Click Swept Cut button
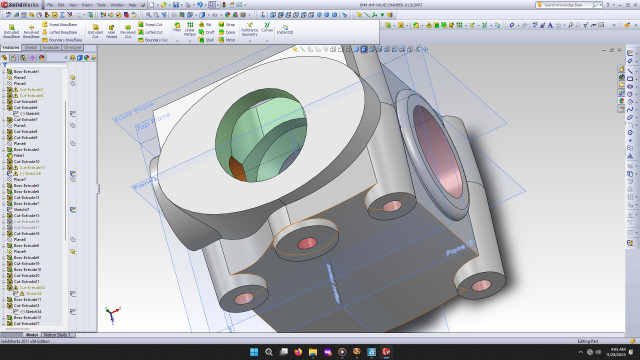Image resolution: width=640 pixels, height=360 pixels. click(150, 24)
